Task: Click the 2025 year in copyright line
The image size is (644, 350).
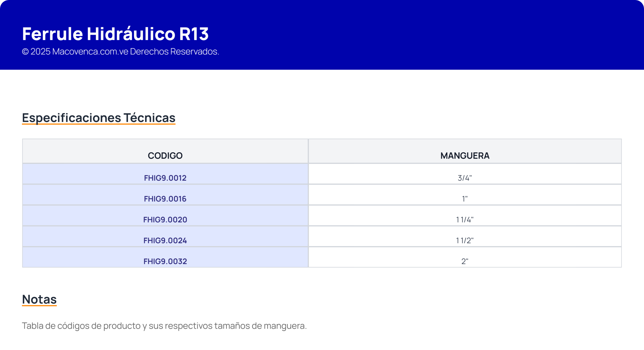Action: click(41, 52)
